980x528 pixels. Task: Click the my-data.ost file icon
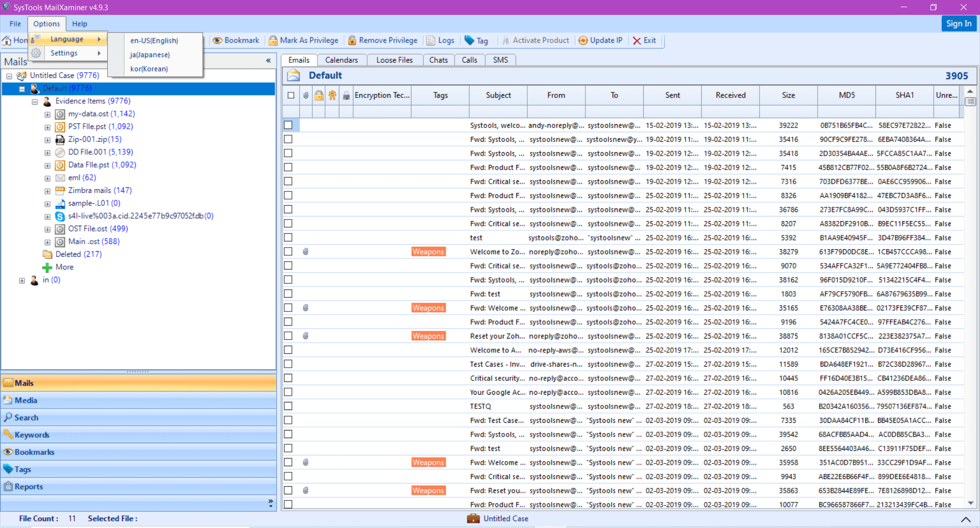60,114
